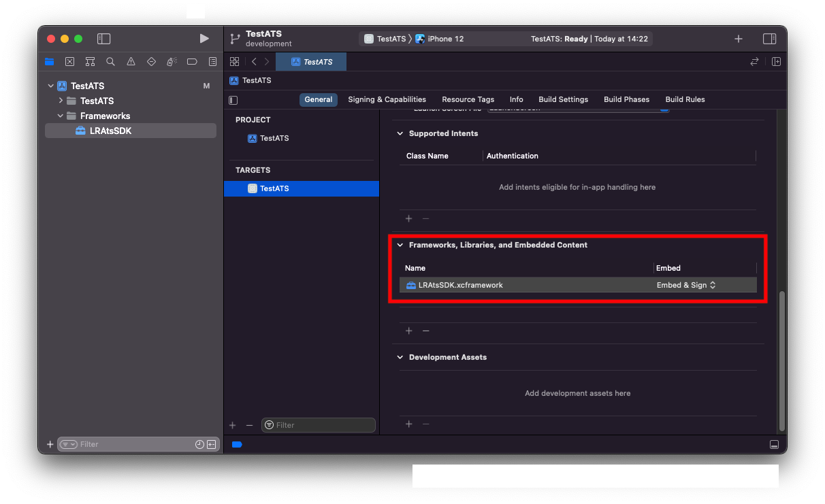The width and height of the screenshot is (825, 504).
Task: Click the Class Name column header
Action: pyautogui.click(x=427, y=156)
